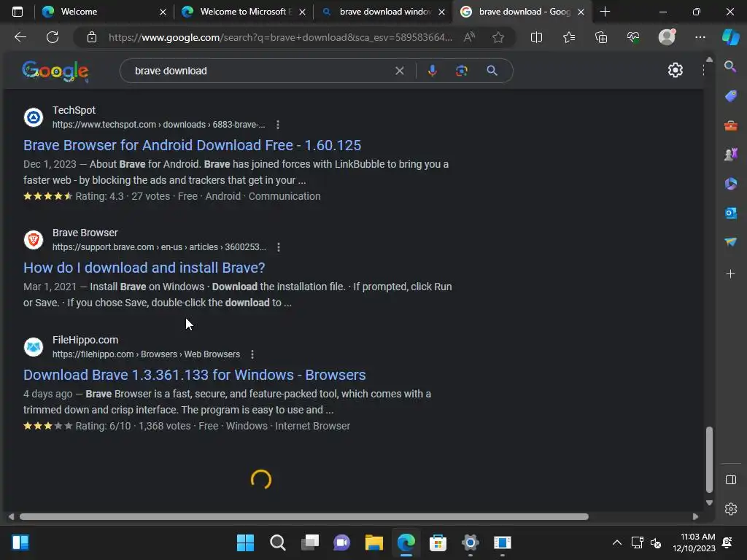
Task: Open Browser essentials heart icon
Action: point(633,37)
